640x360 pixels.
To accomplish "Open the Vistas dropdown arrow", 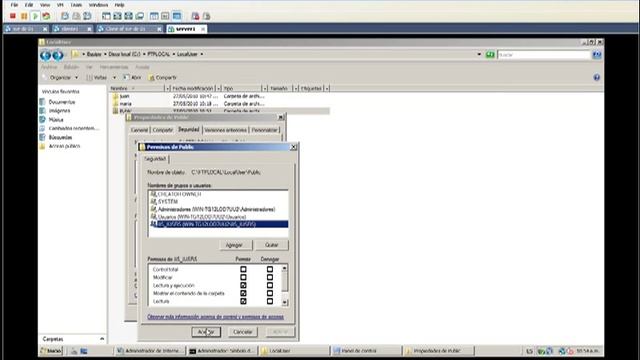I will pos(114,78).
